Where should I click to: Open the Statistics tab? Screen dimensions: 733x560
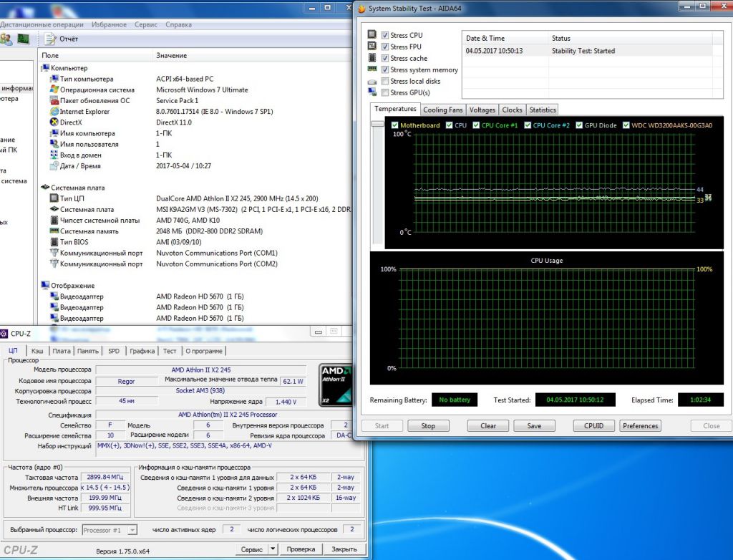click(x=543, y=110)
